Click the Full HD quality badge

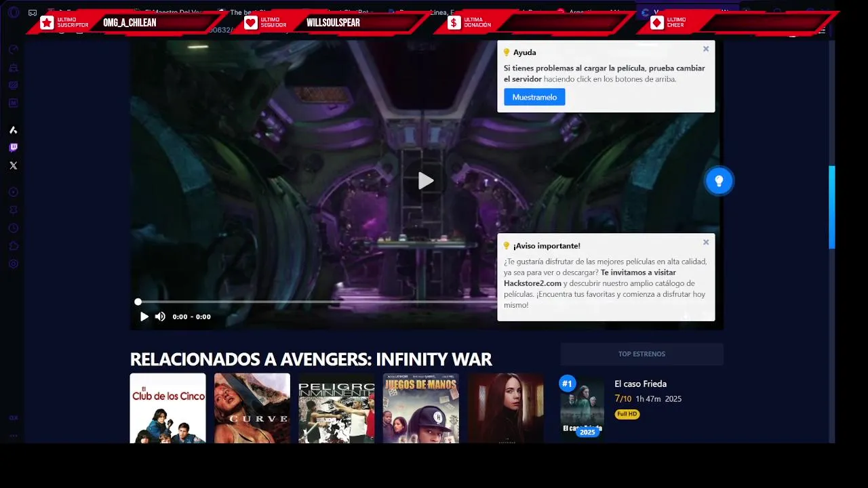coord(627,414)
